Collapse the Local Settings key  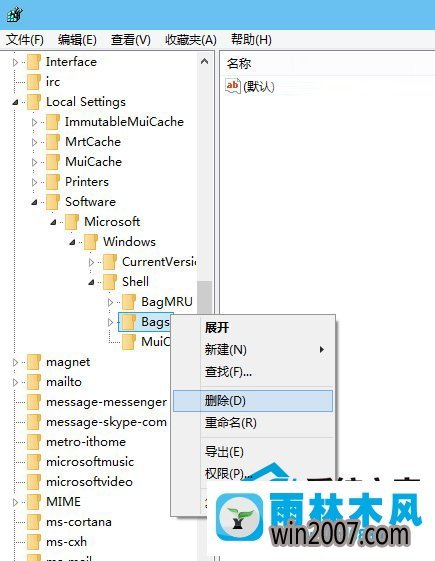click(15, 103)
